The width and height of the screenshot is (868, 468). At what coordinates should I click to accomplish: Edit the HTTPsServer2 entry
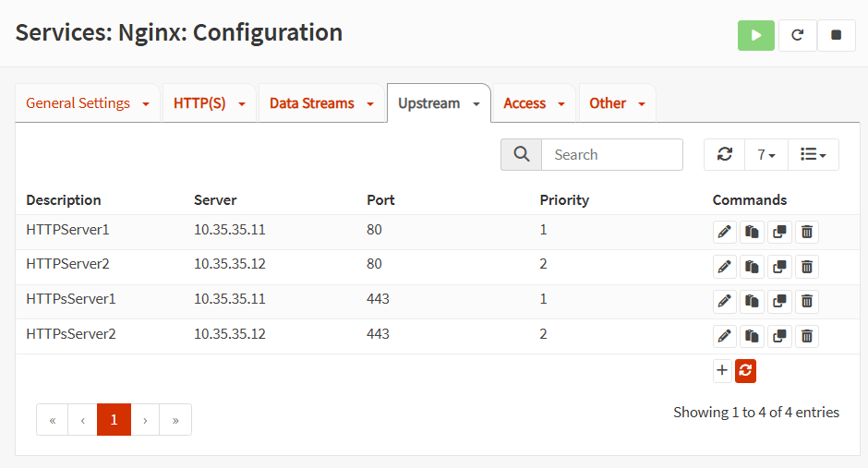724,336
